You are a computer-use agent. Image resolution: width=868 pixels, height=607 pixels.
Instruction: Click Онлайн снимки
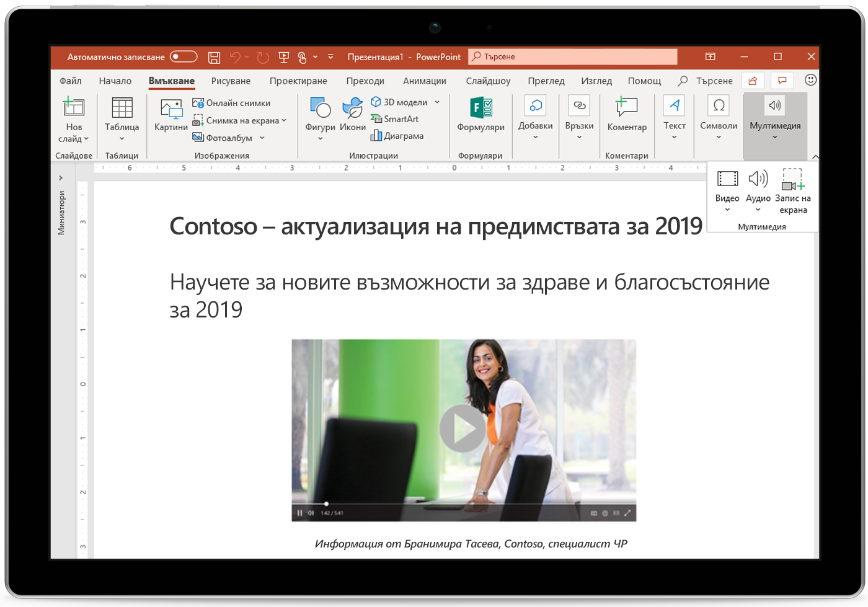point(231,103)
